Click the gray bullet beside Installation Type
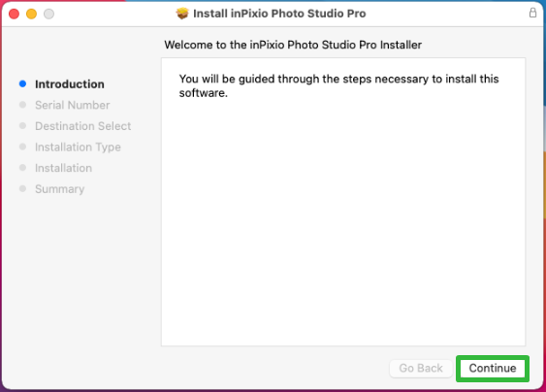Viewport: 546px width, 392px height. tap(22, 147)
